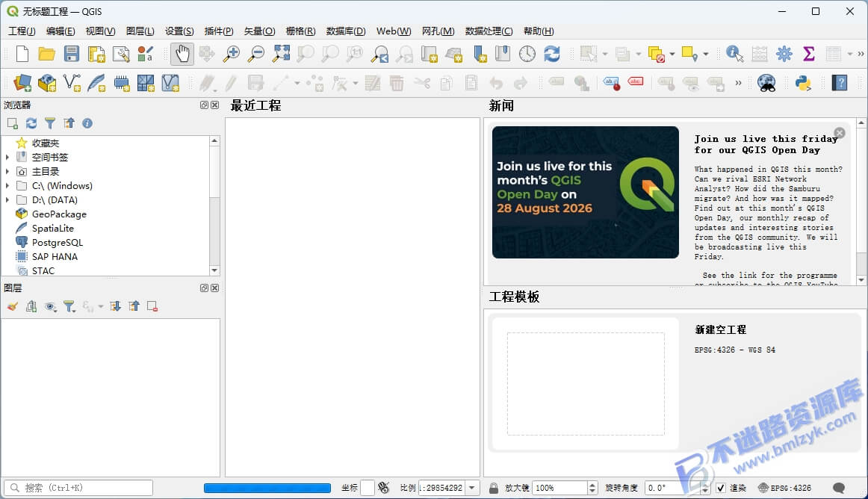Image resolution: width=868 pixels, height=499 pixels.
Task: Open the messages log speech bubble icon
Action: pyautogui.click(x=839, y=488)
